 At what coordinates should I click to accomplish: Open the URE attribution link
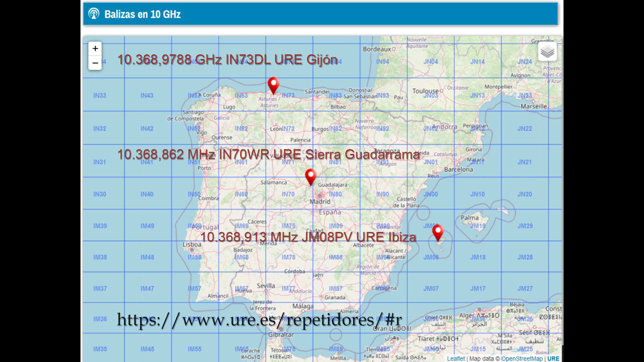pos(553,358)
